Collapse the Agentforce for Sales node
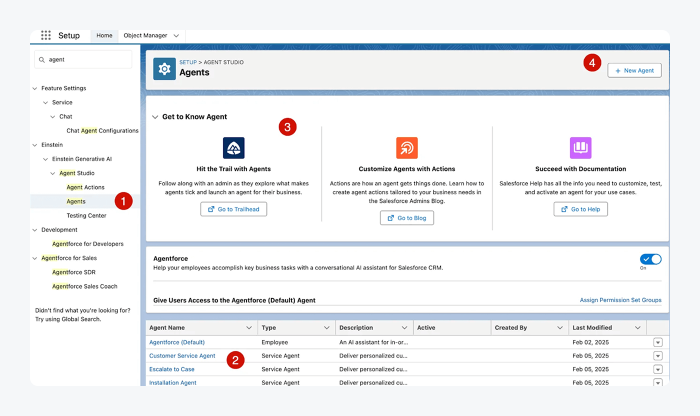 [35, 258]
